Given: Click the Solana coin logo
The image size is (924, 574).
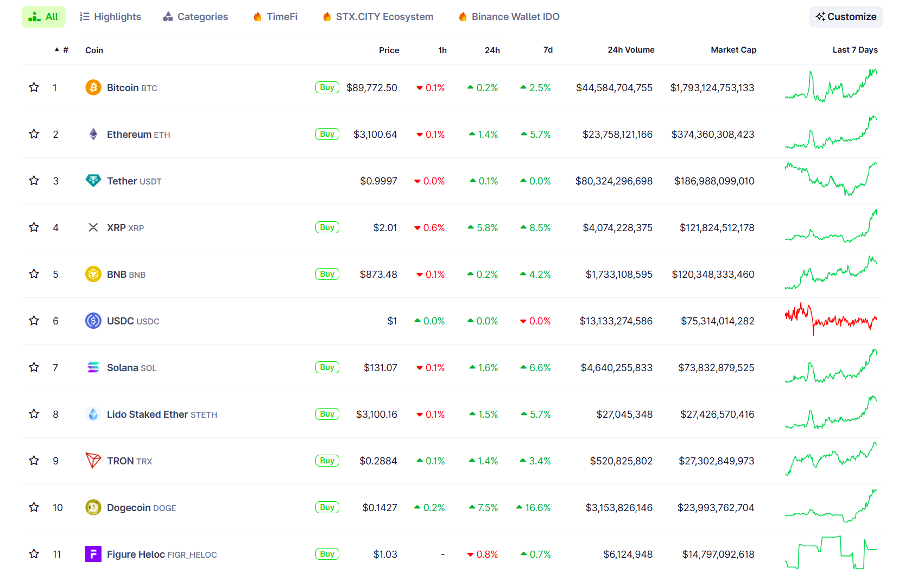Looking at the screenshot, I should tap(93, 367).
